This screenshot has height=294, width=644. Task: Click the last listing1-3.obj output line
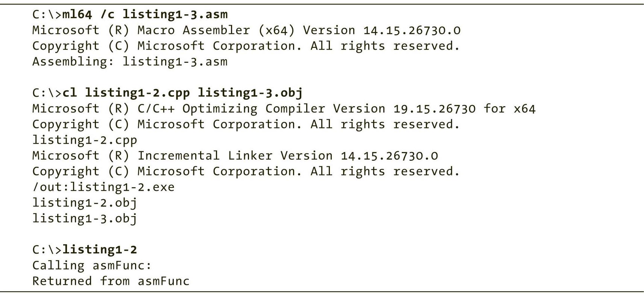click(85, 218)
